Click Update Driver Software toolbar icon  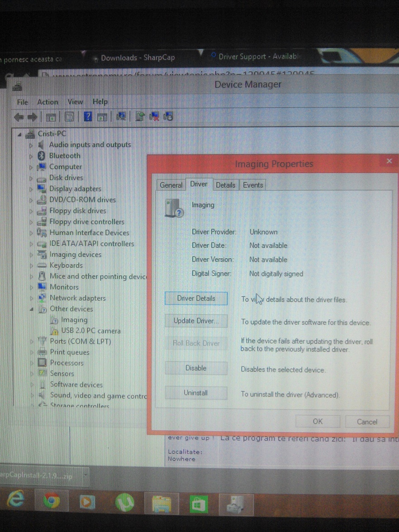point(140,116)
